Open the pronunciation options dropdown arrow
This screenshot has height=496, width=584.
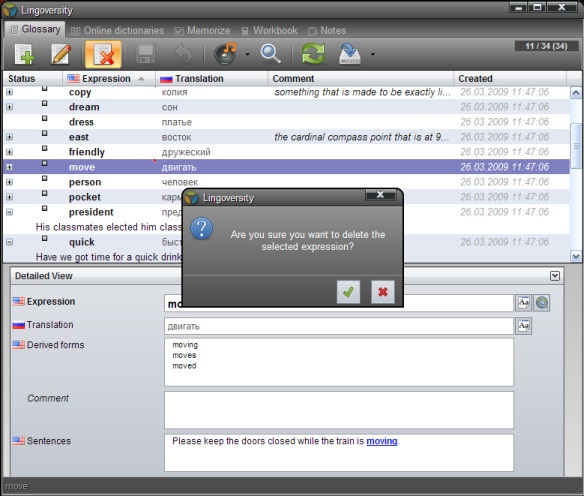coord(247,54)
